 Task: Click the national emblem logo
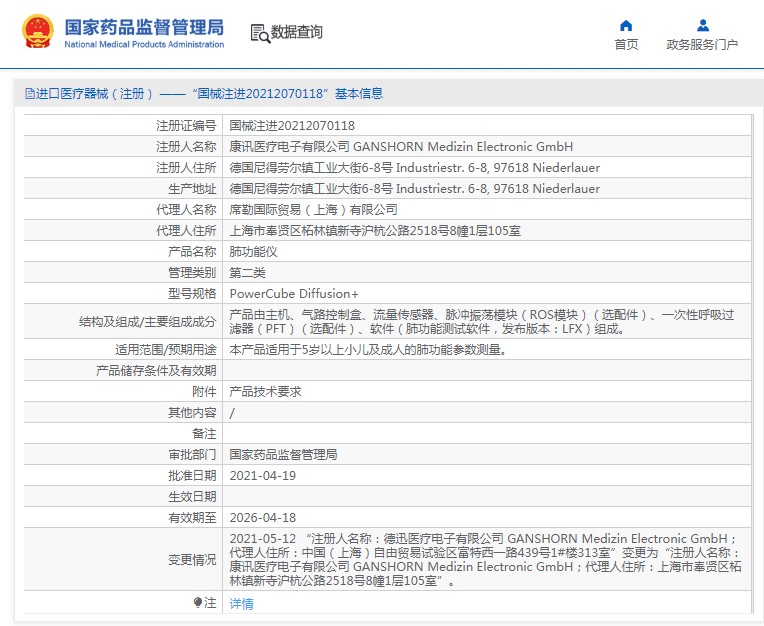coord(39,32)
